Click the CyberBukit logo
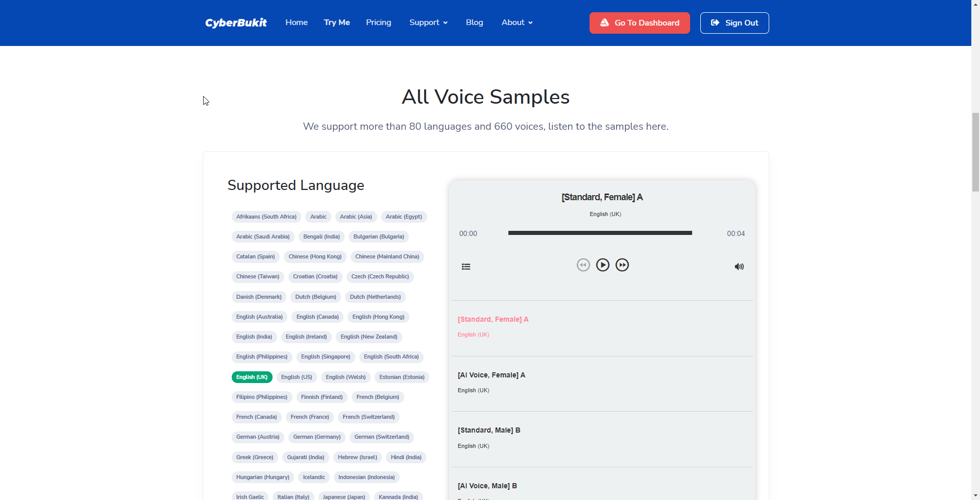 pyautogui.click(x=236, y=22)
